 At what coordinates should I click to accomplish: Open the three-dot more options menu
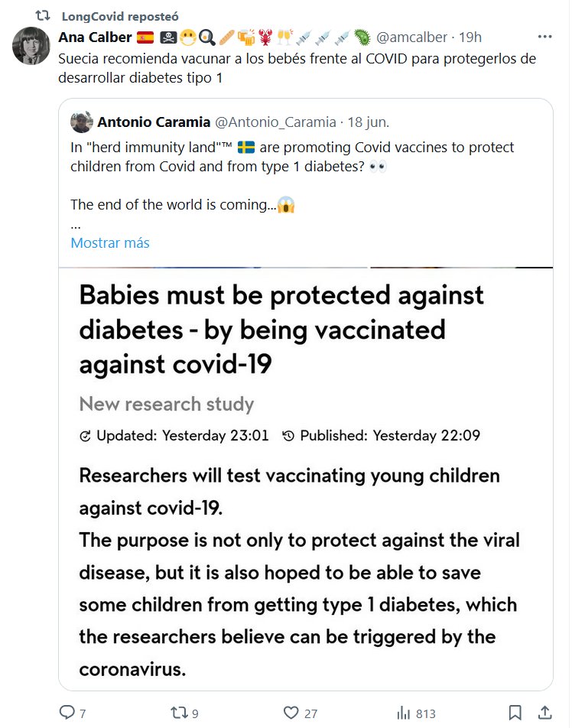coord(544,37)
